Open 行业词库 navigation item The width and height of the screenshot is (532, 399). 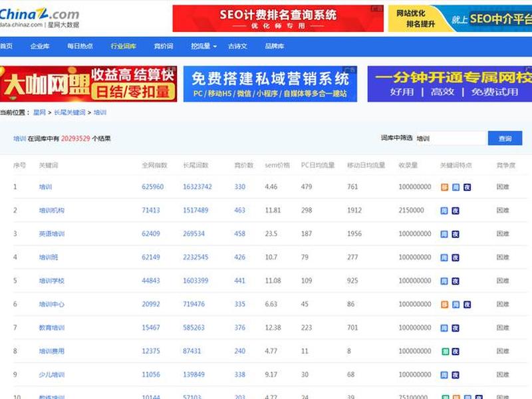tap(124, 46)
